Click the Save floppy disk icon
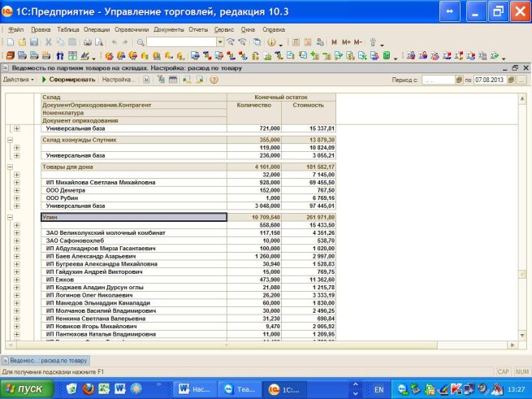 34,42
